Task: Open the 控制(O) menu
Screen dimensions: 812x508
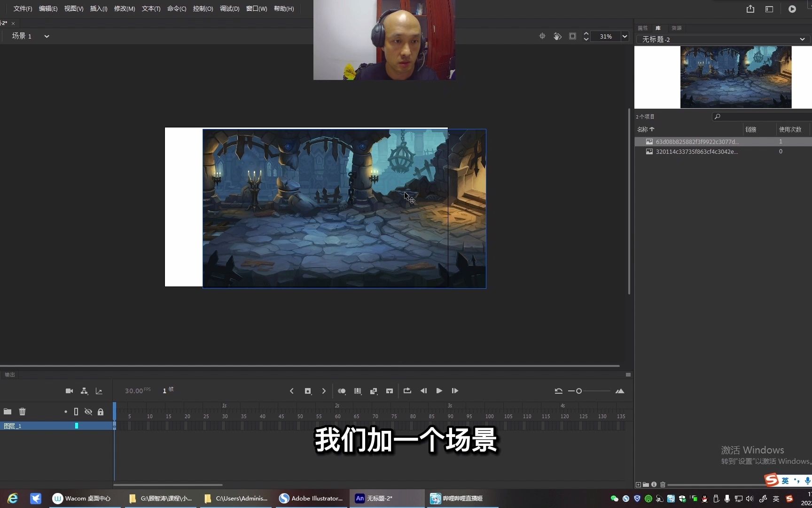Action: tap(203, 9)
